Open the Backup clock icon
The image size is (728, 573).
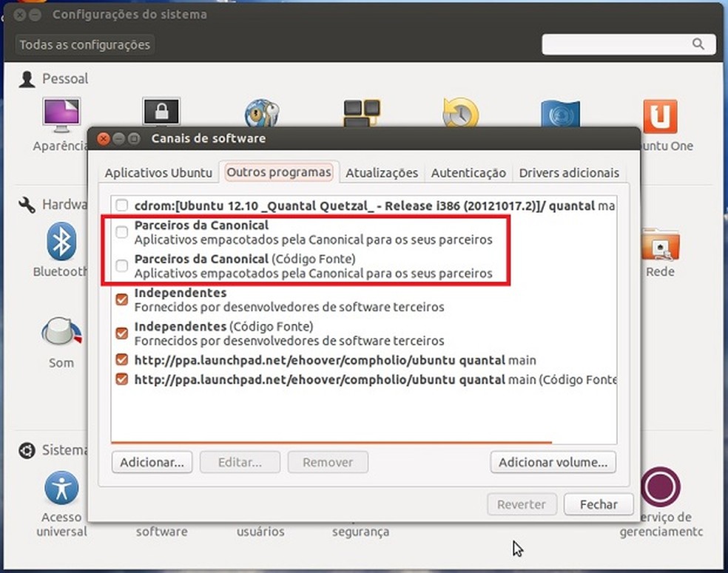(x=461, y=112)
